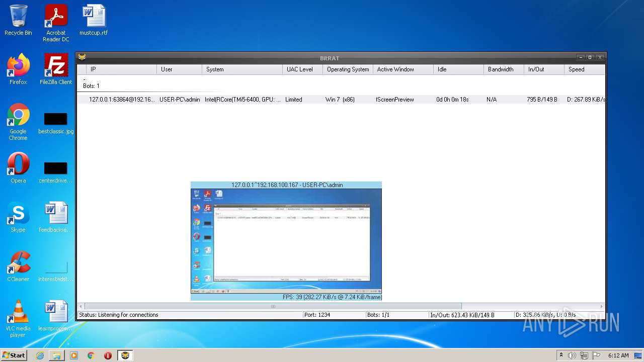The image size is (644, 362).
Task: Click the USER-PC\admin user cell
Action: [180, 100]
